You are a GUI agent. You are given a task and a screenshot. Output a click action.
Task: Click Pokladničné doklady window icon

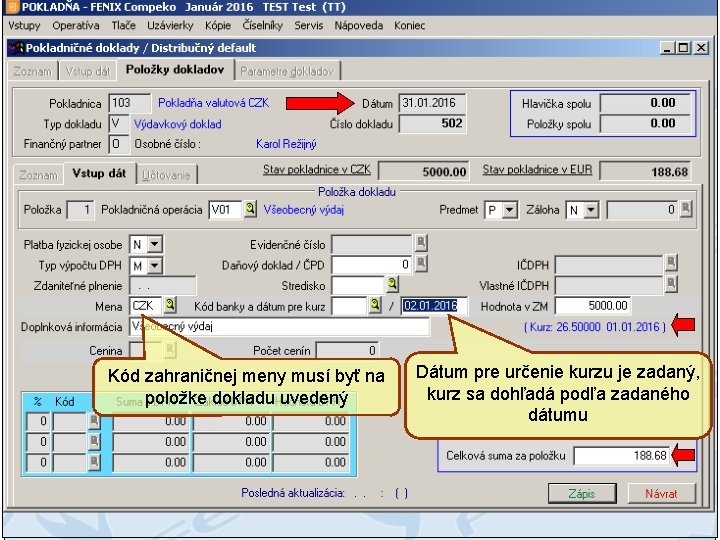coord(17,48)
